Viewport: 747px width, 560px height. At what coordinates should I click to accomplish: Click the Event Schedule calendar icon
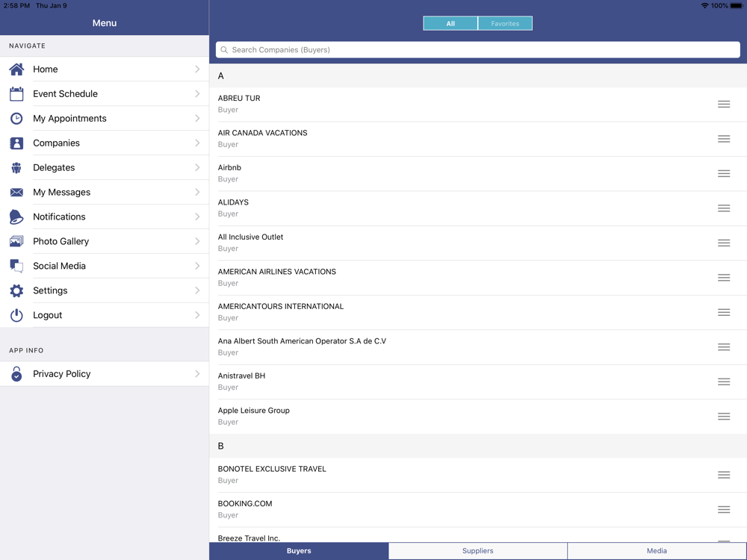click(x=16, y=94)
